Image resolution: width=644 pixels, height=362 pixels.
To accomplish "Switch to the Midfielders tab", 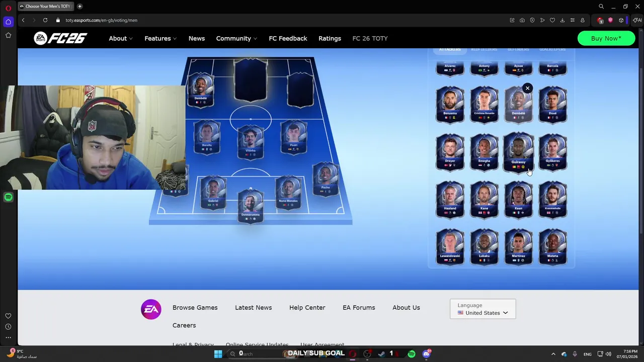I will pos(484,50).
